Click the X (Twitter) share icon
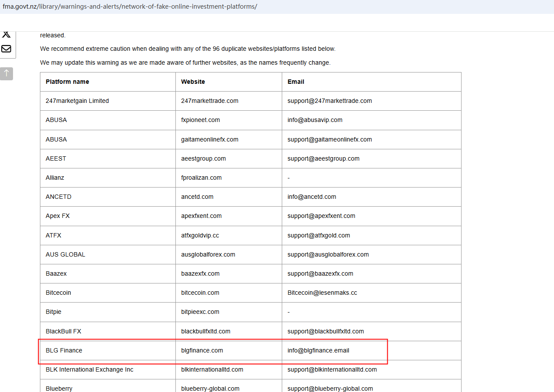 coord(6,35)
